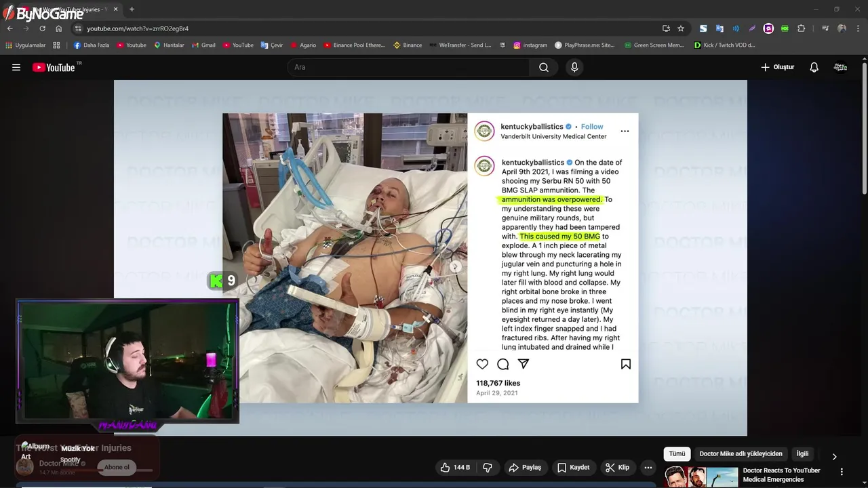View site information icon next to the URL
This screenshot has width=868, height=488.
tap(79, 28)
